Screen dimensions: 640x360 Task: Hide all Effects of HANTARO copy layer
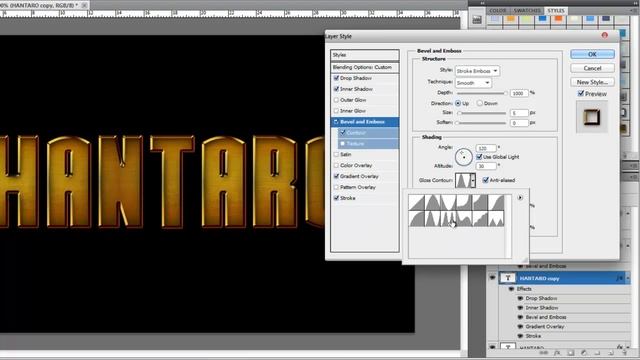pos(511,289)
